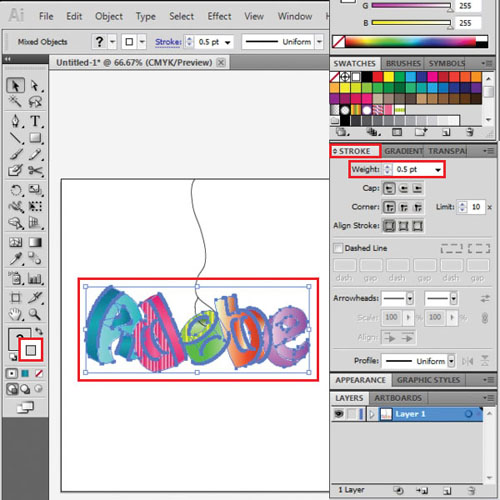Adjust the G color slider
Image resolution: width=500 pixels, height=500 pixels.
(411, 5)
